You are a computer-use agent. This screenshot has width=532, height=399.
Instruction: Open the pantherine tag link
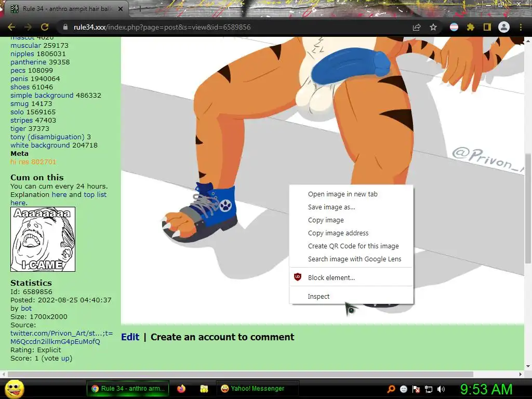tap(28, 62)
